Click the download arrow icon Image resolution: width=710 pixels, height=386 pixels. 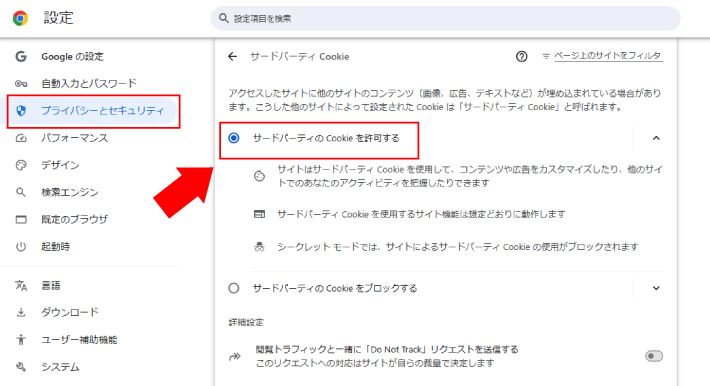(x=21, y=313)
